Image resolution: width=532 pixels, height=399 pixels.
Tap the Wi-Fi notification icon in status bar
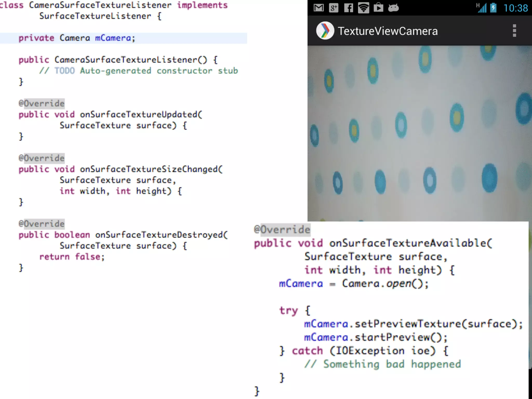click(363, 8)
